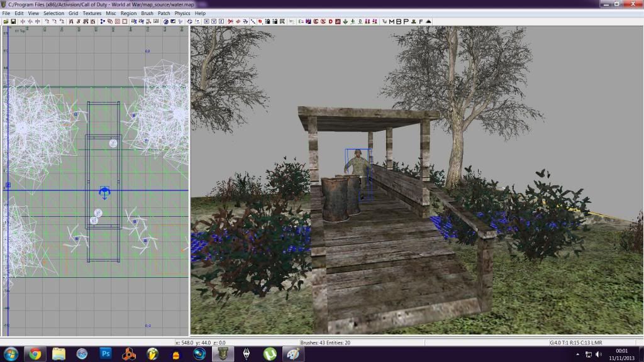Viewport: 644px width, 362px height.
Task: Select the blue entity marker in 2D view
Action: pos(105,192)
